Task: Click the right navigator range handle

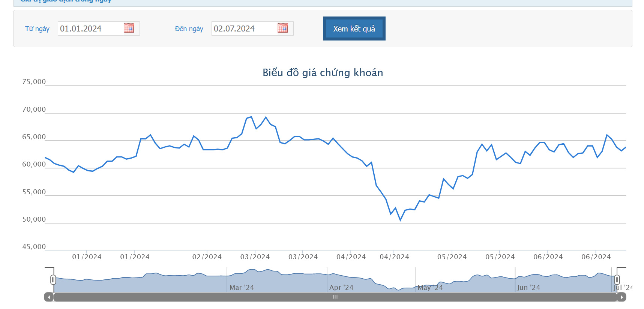Action: (x=617, y=280)
